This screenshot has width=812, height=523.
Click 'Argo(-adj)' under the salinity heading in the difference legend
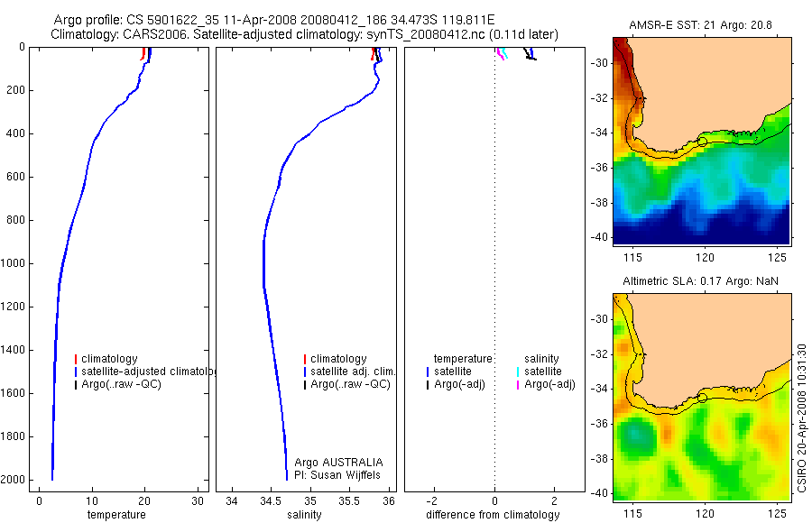click(549, 384)
